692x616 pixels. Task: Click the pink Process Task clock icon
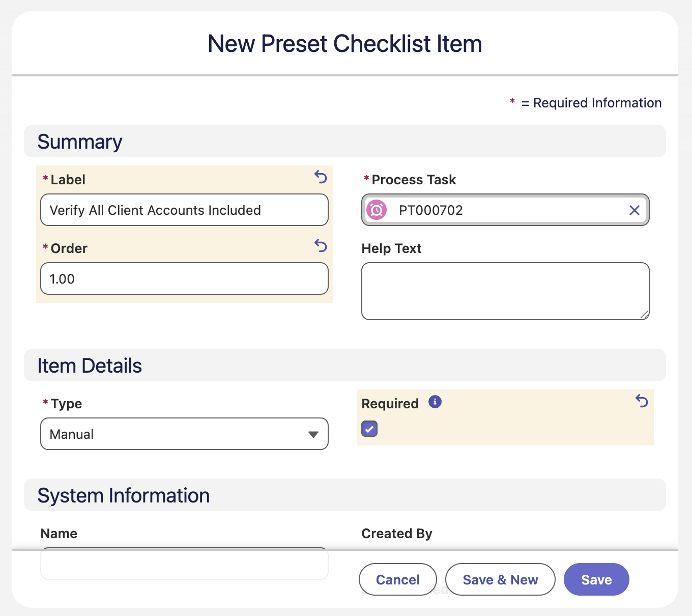pos(377,210)
